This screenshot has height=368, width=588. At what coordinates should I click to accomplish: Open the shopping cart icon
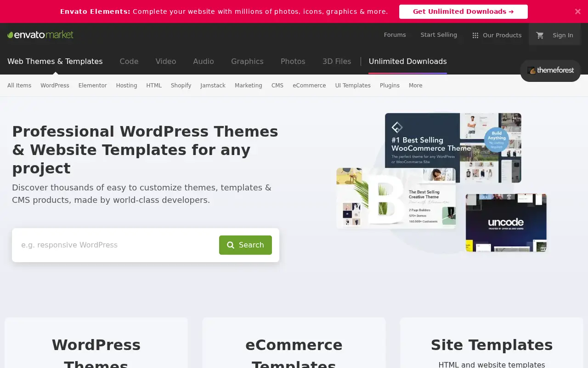(x=540, y=35)
